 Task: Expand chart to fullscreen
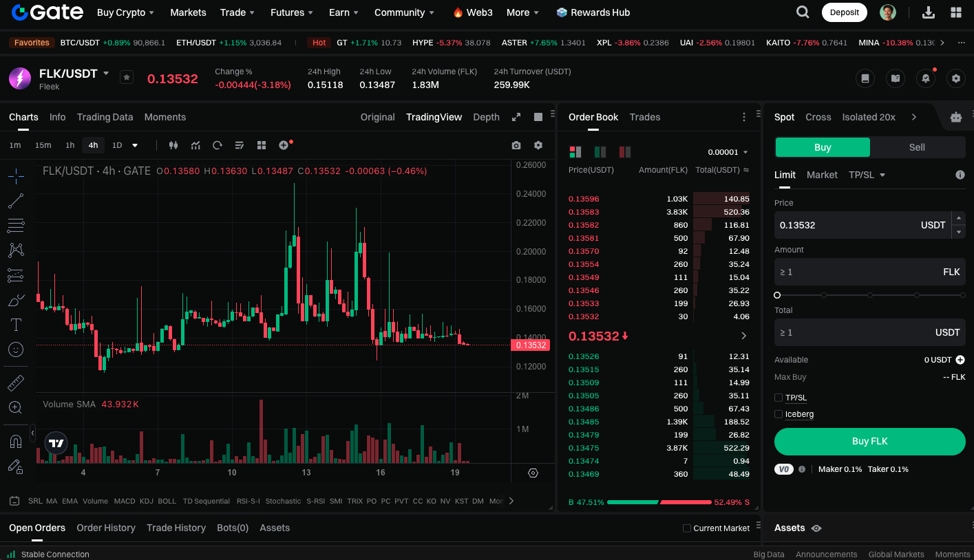[516, 117]
